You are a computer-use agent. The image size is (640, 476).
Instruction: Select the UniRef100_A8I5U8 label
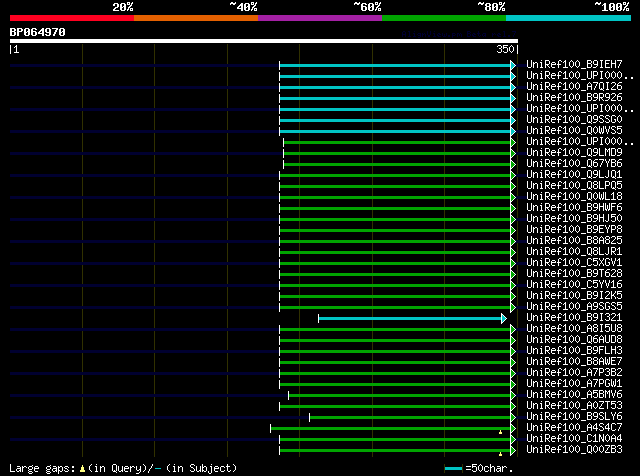click(x=574, y=329)
